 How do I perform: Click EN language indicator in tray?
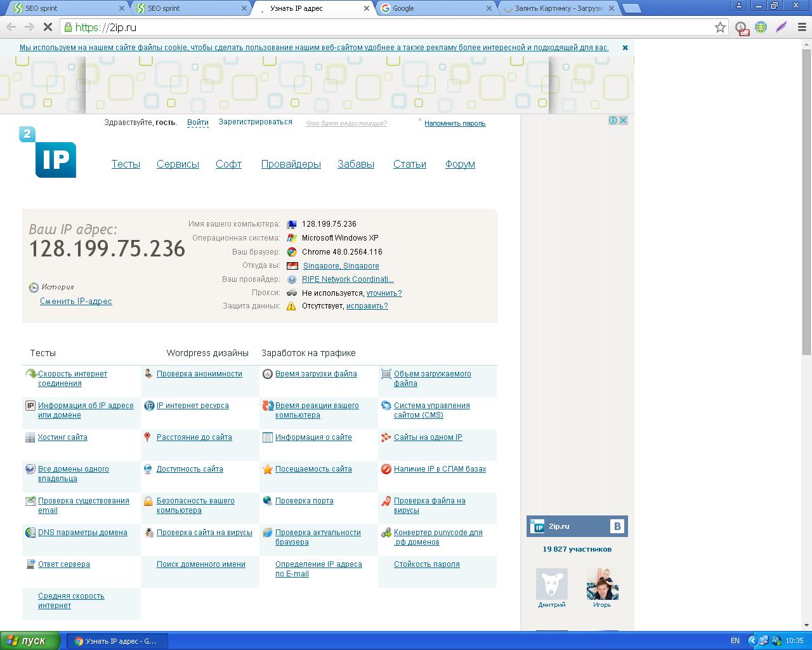point(735,641)
